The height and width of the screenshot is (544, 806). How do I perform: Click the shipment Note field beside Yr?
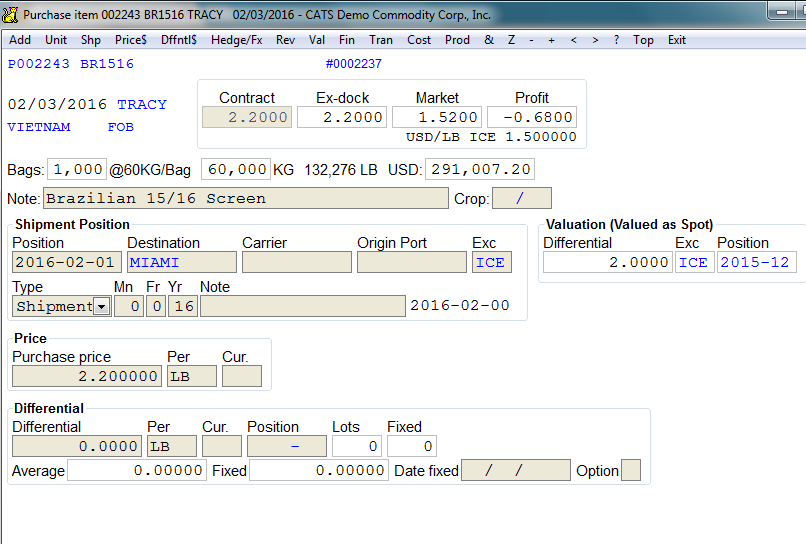coord(303,306)
